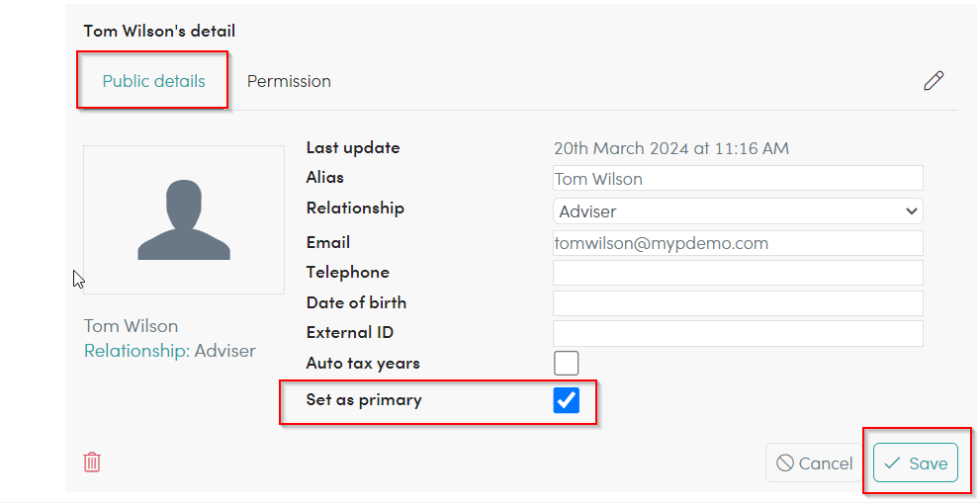Open the Permission tab
Viewport: 980px width, 503px height.
coord(289,81)
